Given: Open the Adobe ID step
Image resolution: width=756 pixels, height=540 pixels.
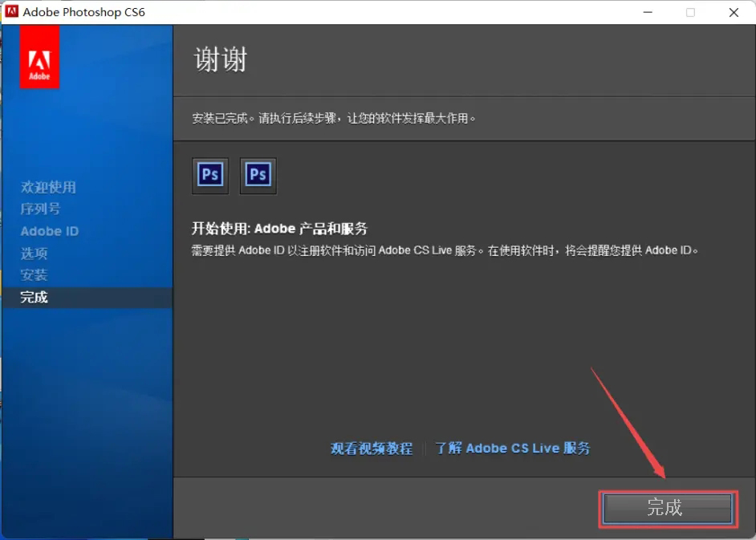Looking at the screenshot, I should tap(49, 230).
